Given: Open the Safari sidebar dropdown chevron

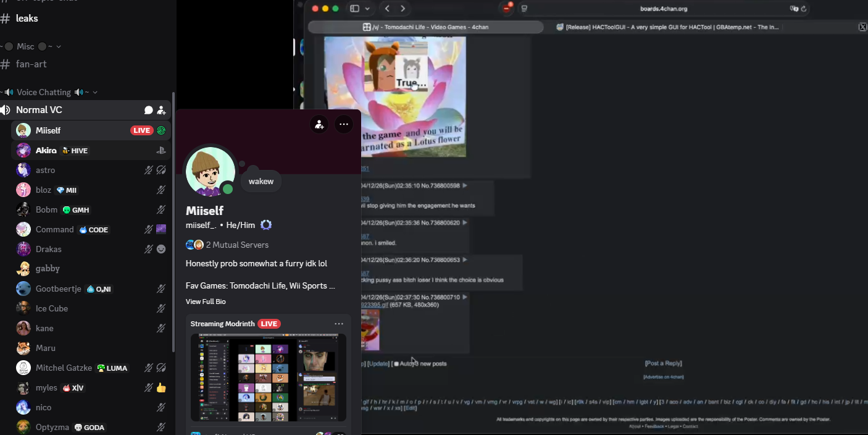Looking at the screenshot, I should 368,9.
